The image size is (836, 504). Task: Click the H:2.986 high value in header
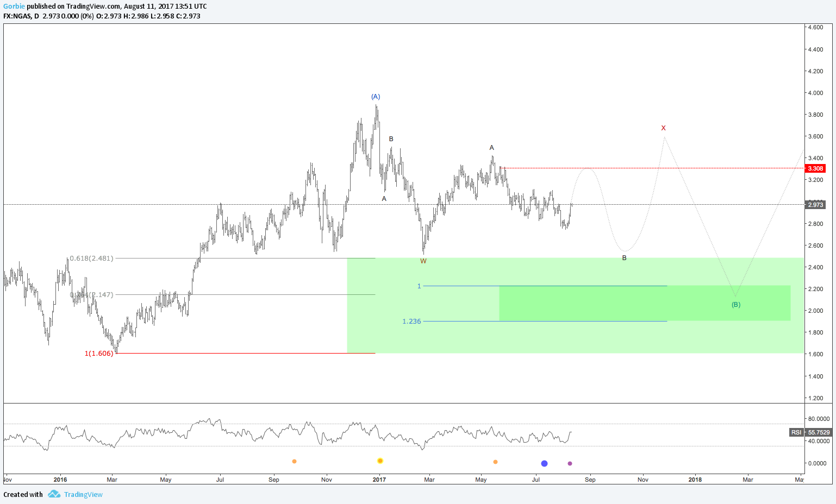[136, 16]
